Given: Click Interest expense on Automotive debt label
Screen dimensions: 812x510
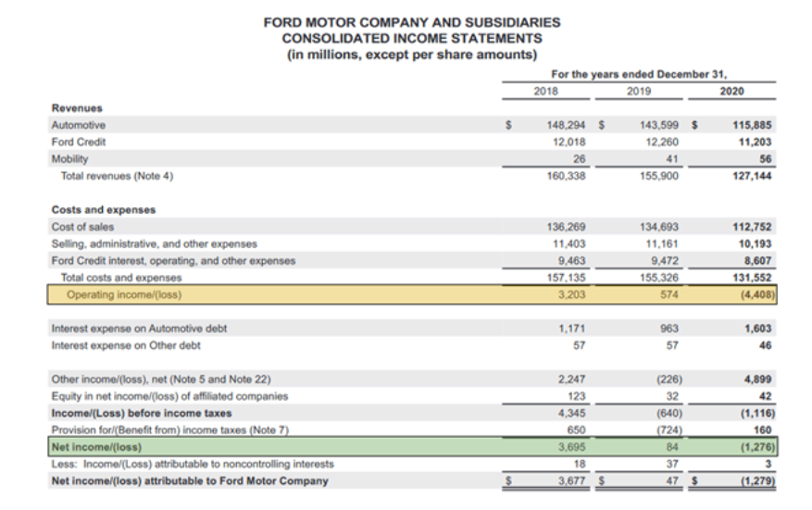Looking at the screenshot, I should (x=139, y=329).
